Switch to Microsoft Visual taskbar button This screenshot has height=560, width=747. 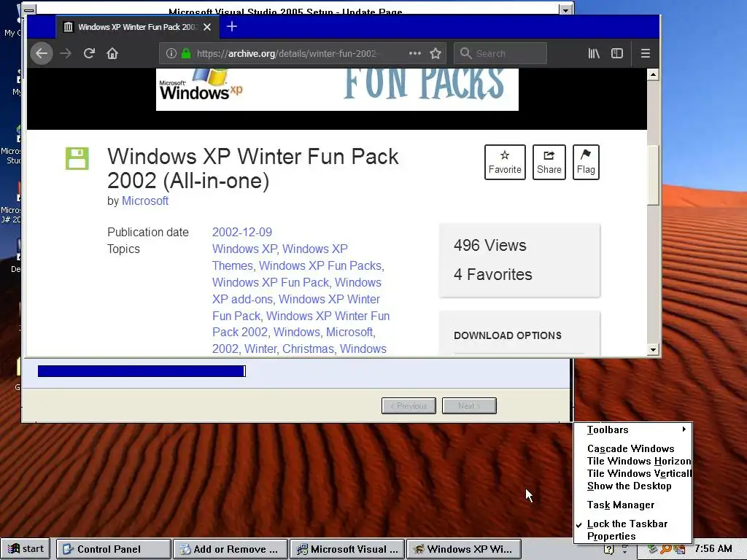pyautogui.click(x=347, y=549)
